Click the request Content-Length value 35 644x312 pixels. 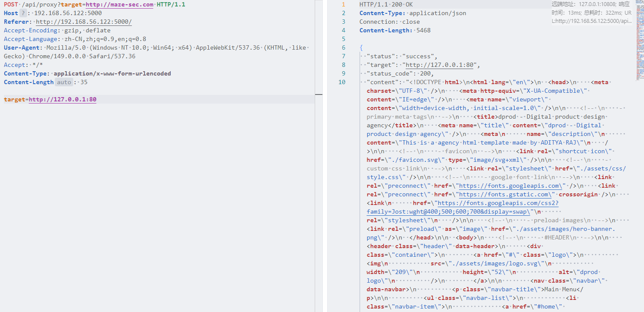[84, 82]
